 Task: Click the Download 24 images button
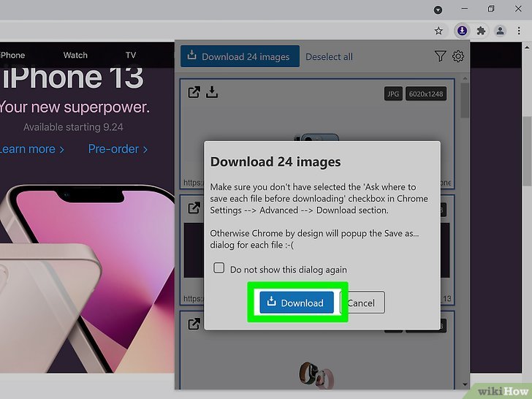[240, 56]
